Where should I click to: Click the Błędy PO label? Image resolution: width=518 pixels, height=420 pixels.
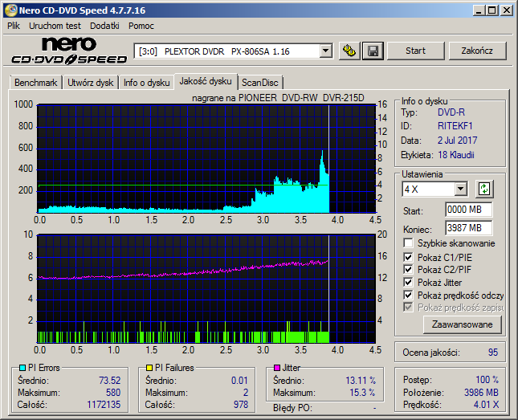pos(292,408)
